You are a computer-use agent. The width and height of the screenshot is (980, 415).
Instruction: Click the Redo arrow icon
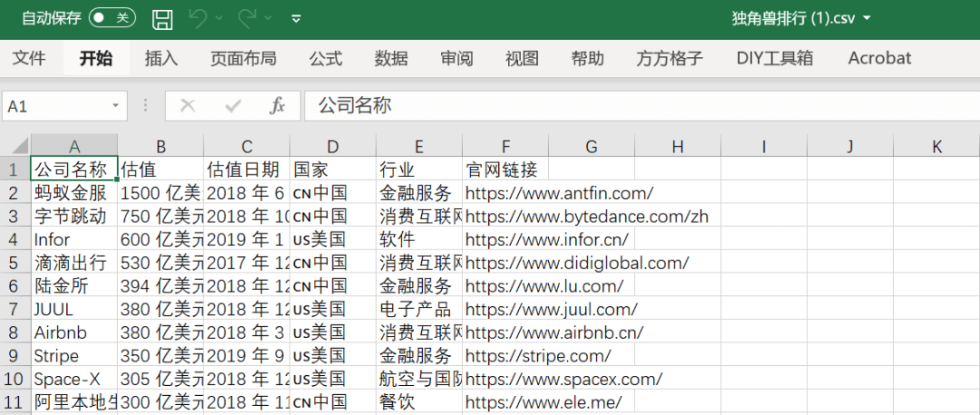tap(248, 19)
